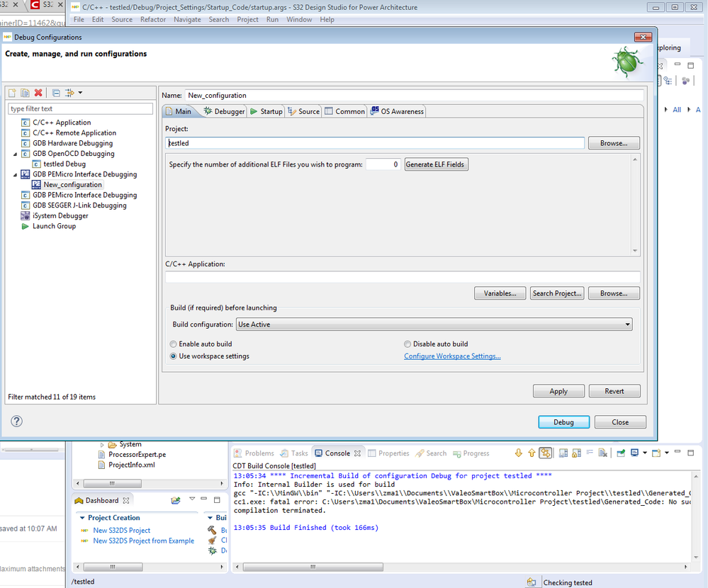708x588 pixels.
Task: Minimize the Console panel
Action: click(678, 452)
